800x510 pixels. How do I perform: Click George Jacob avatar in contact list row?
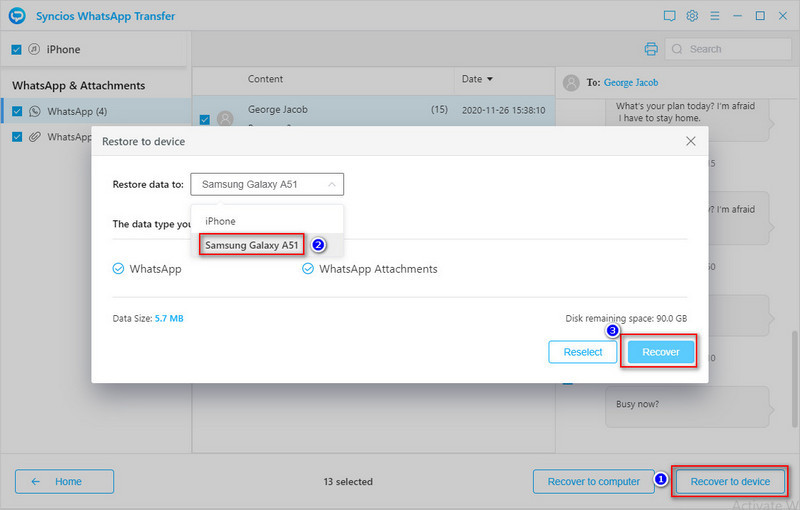pyautogui.click(x=225, y=119)
